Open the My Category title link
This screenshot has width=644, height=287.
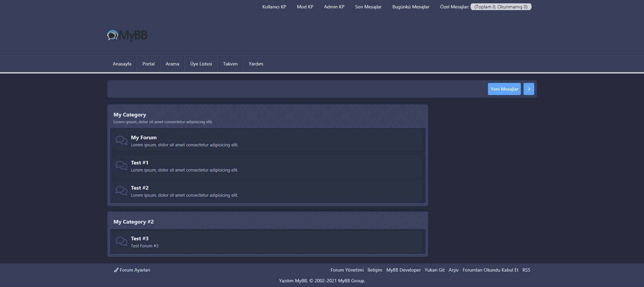130,115
